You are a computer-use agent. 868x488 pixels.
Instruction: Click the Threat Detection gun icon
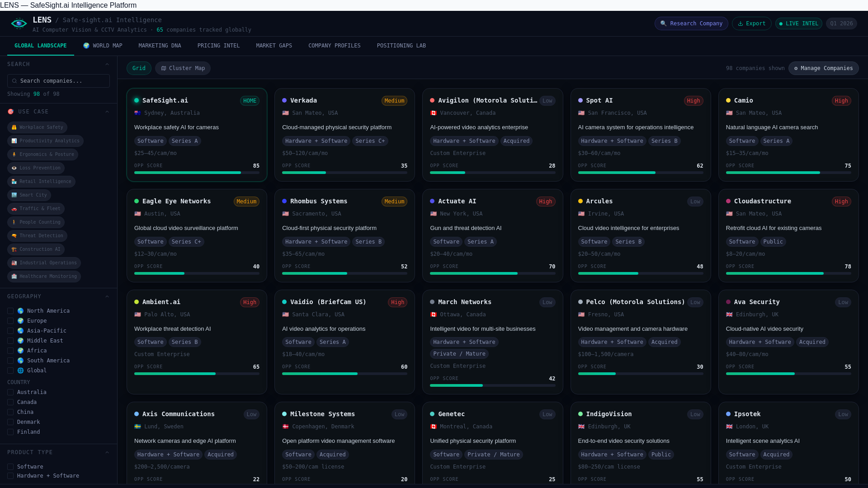[14, 236]
